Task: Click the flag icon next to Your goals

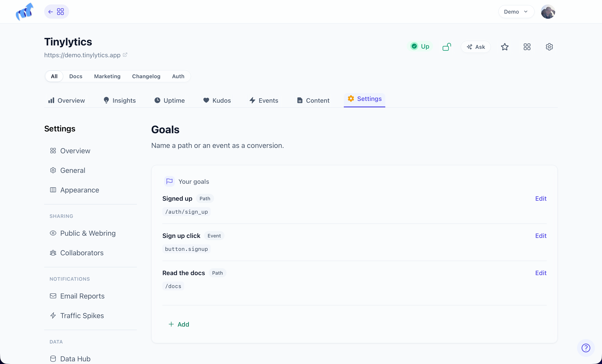Action: point(169,181)
